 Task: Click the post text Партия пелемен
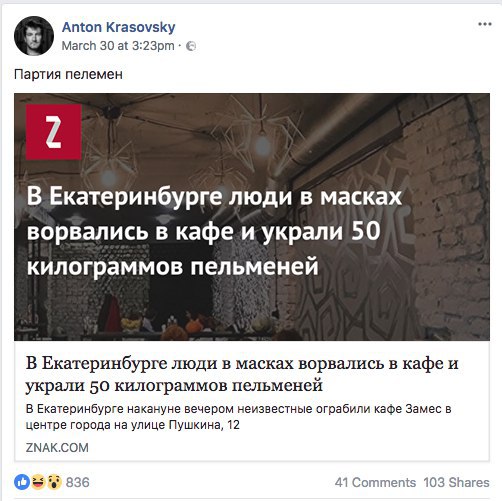click(68, 74)
